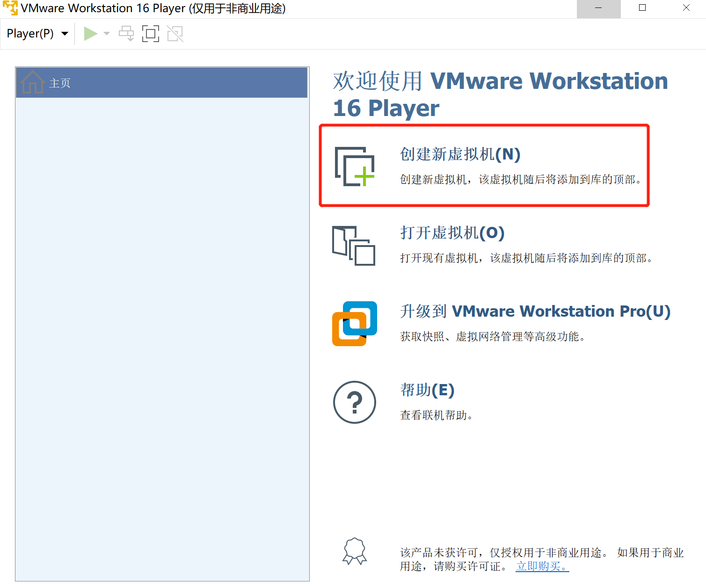Click the green power-on play button
The height and width of the screenshot is (588, 706).
pyautogui.click(x=90, y=34)
